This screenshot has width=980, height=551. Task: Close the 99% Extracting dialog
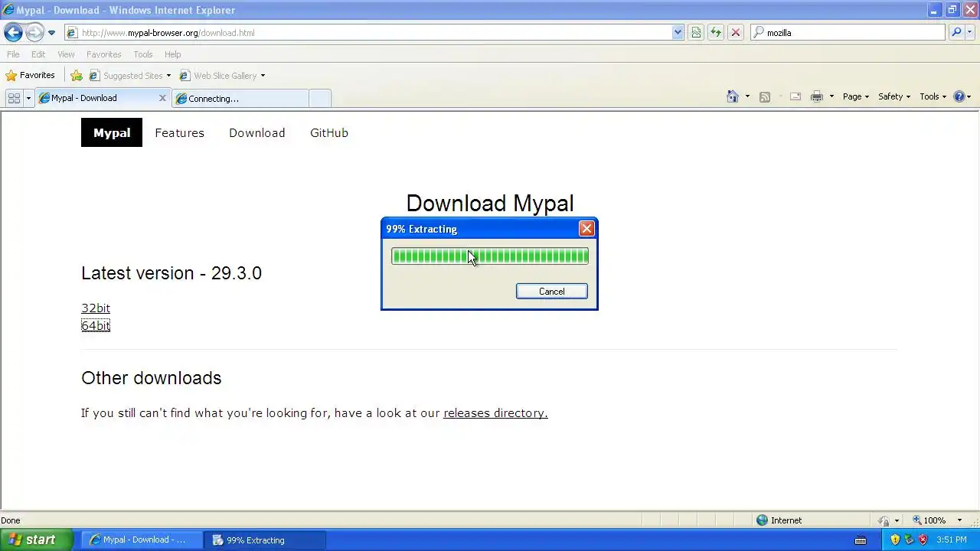(586, 229)
